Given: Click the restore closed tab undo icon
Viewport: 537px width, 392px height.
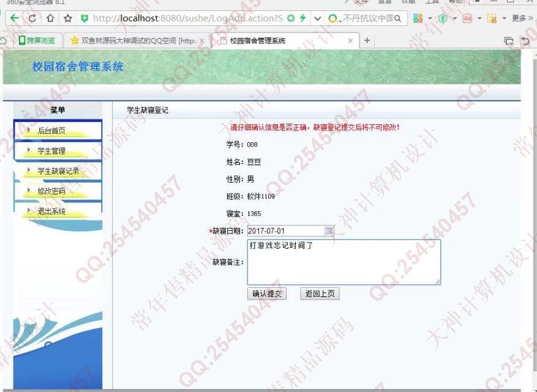Looking at the screenshot, I should tap(526, 41).
